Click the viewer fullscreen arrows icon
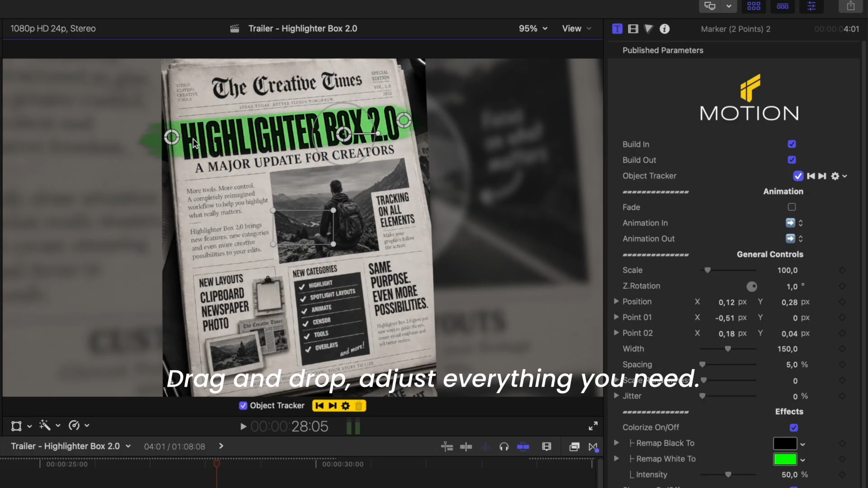This screenshot has width=868, height=488. (x=593, y=426)
